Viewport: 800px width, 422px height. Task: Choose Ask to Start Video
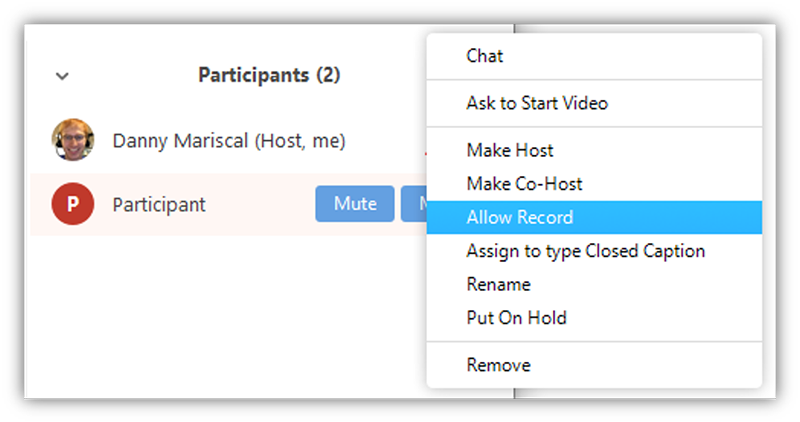[x=537, y=103]
